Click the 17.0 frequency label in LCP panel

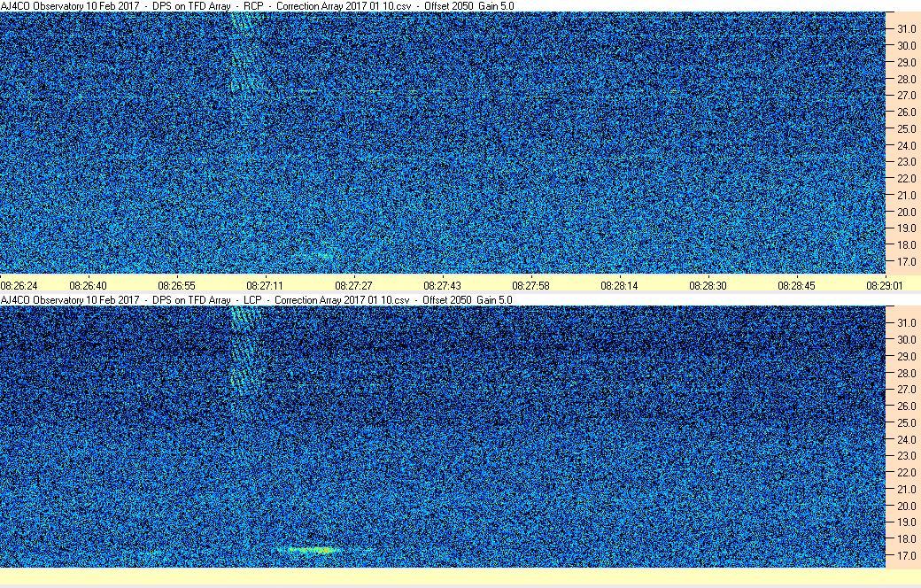pyautogui.click(x=906, y=556)
